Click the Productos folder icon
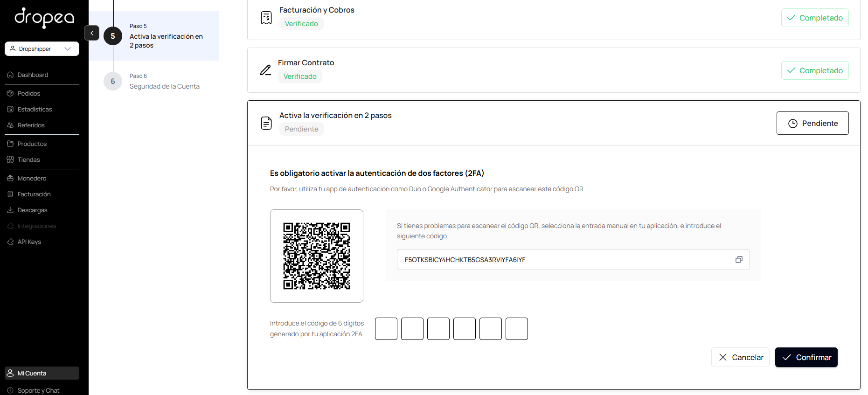Image resolution: width=868 pixels, height=395 pixels. (10, 144)
